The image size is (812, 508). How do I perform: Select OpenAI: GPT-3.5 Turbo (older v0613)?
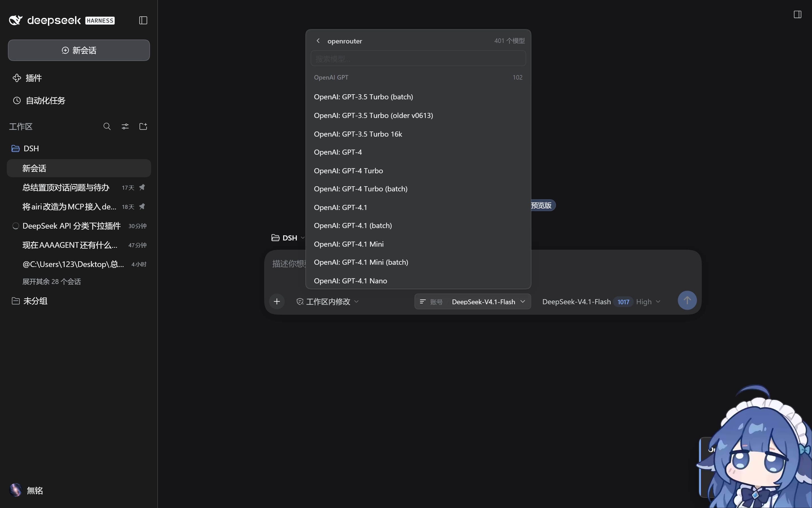(x=418, y=115)
